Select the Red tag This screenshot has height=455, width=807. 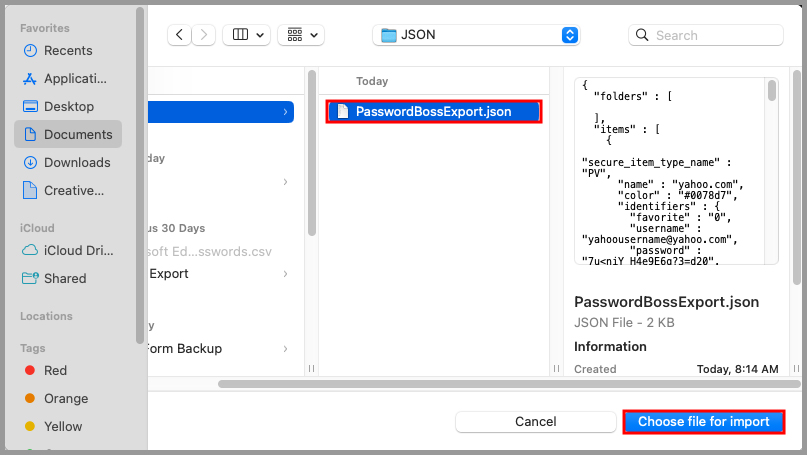(x=55, y=370)
